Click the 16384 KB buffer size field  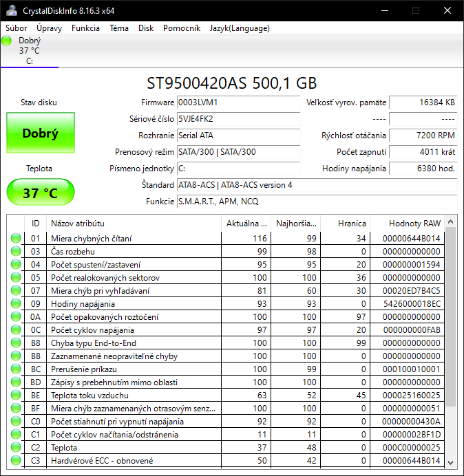[x=423, y=102]
